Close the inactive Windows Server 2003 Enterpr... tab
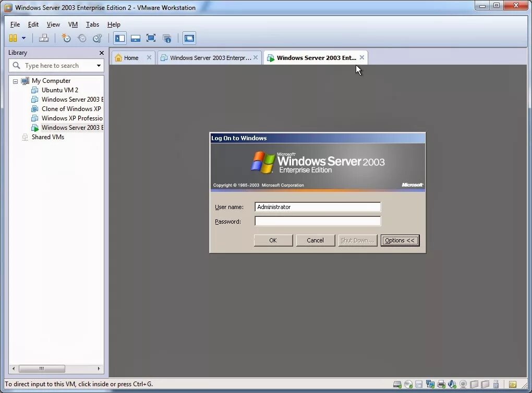Viewport: 532px width, 393px height. [x=256, y=58]
